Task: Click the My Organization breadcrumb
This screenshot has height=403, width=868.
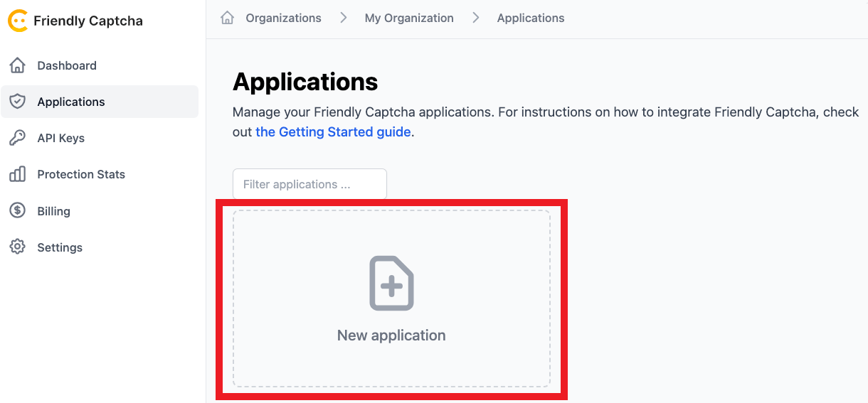Action: [409, 18]
